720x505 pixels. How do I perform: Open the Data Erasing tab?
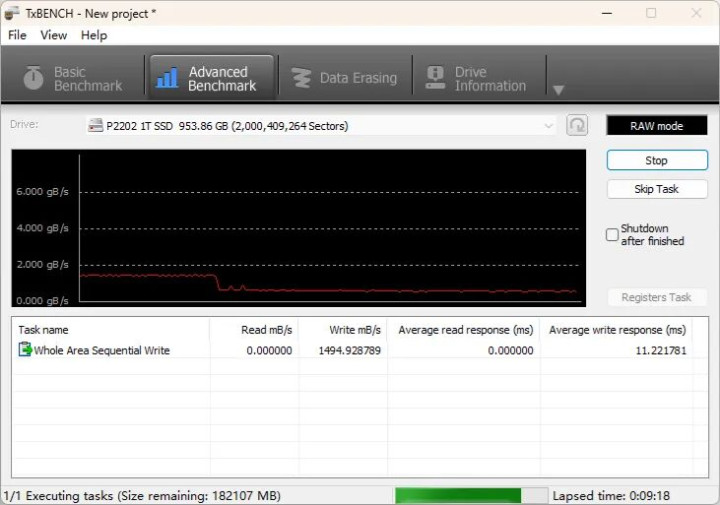point(345,79)
